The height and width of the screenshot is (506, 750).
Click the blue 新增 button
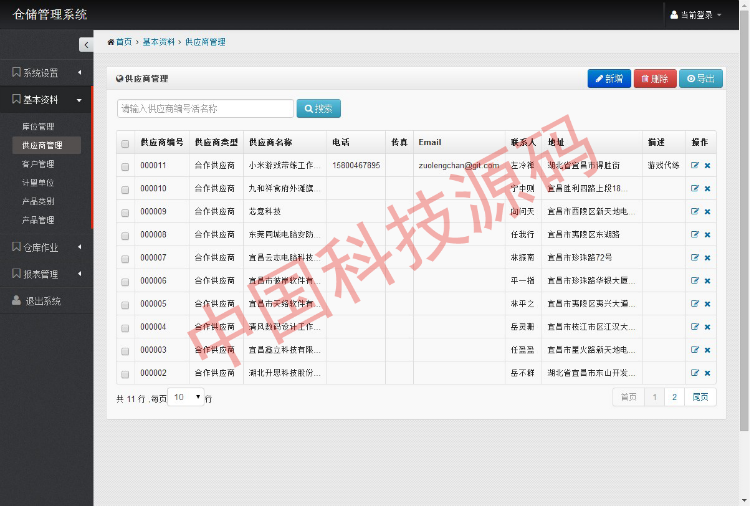pyautogui.click(x=608, y=79)
